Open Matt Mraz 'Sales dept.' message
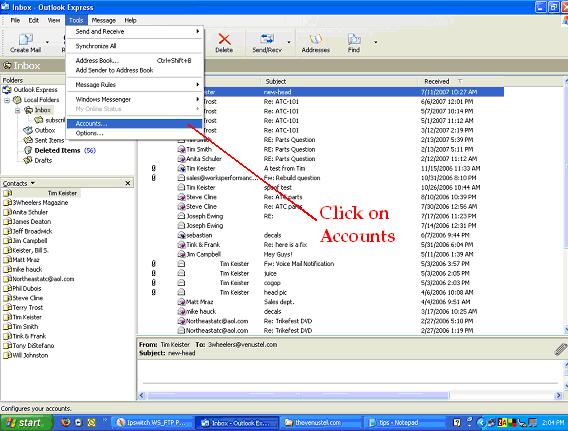 pos(321,302)
